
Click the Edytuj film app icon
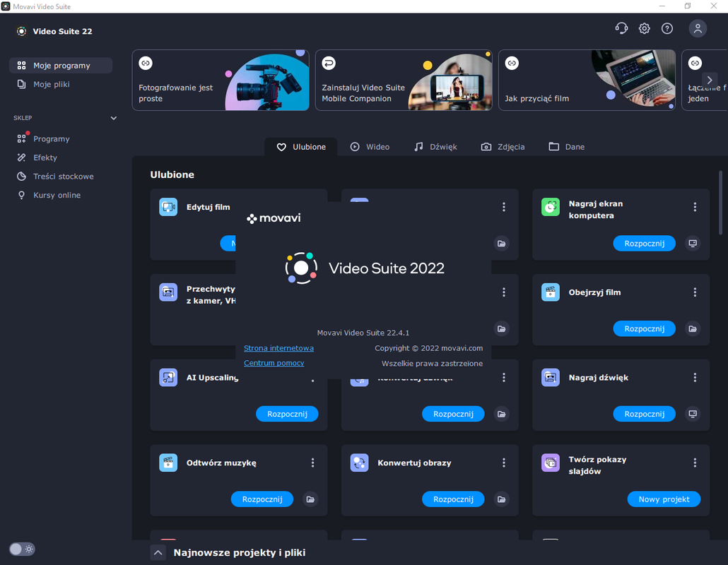tap(168, 207)
